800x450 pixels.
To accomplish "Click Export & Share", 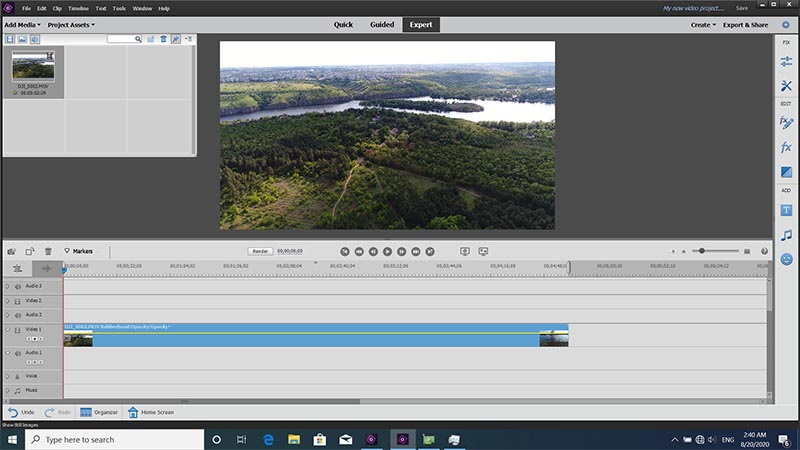I will [x=745, y=24].
